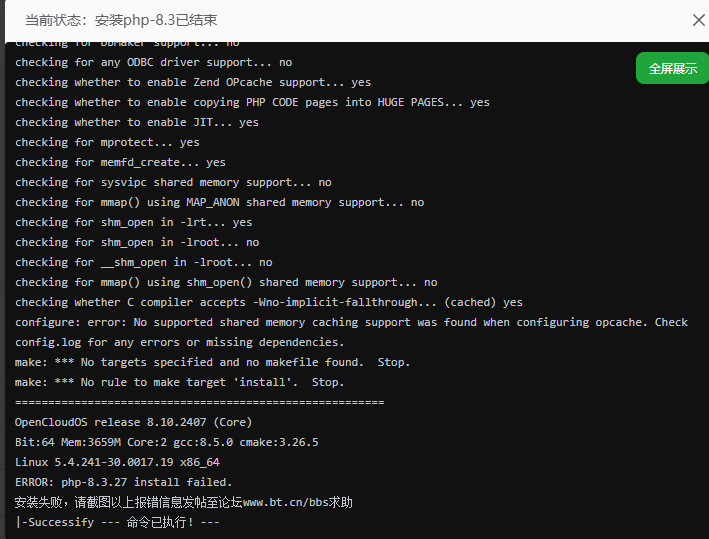Image resolution: width=709 pixels, height=539 pixels.
Task: Click the Linux 5.4.241 kernel version line
Action: coord(117,462)
